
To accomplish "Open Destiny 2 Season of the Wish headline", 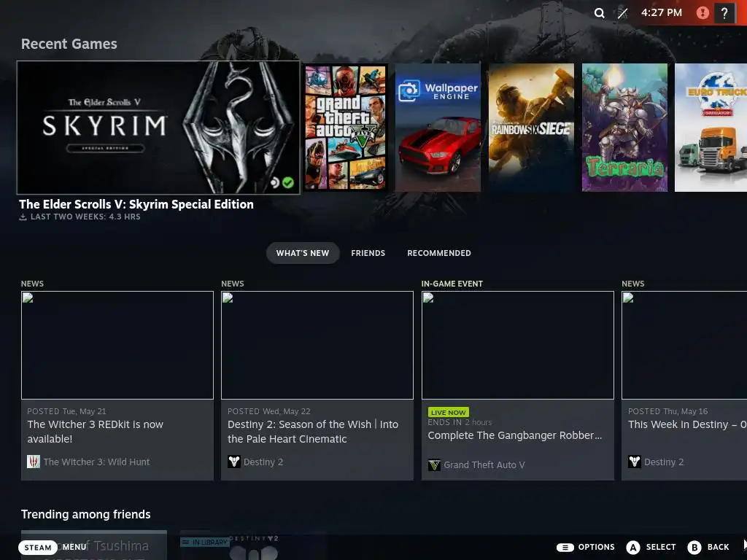I will [313, 432].
